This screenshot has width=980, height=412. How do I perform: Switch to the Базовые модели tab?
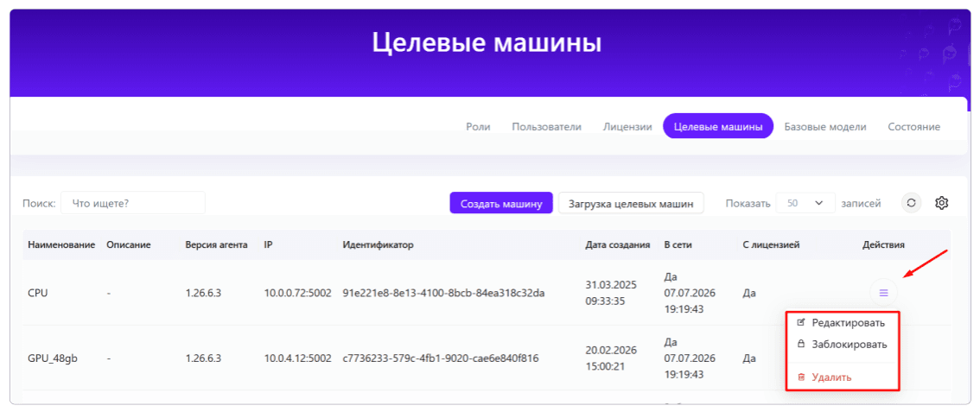click(825, 127)
